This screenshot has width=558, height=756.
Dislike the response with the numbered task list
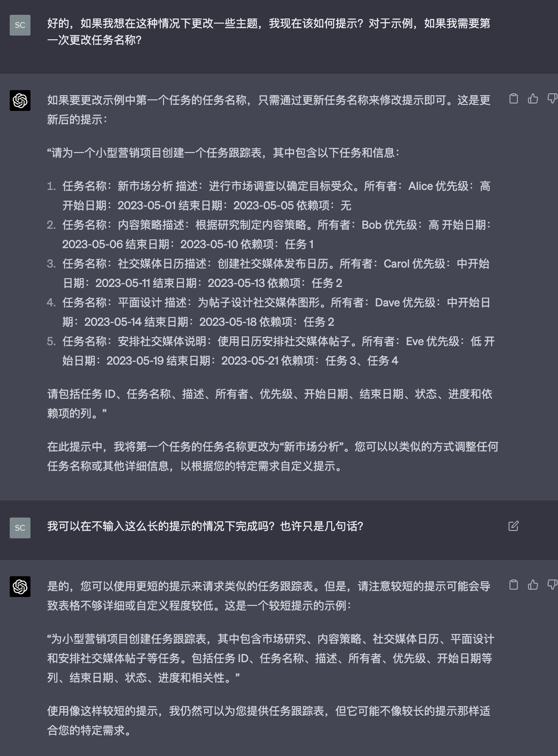552,99
